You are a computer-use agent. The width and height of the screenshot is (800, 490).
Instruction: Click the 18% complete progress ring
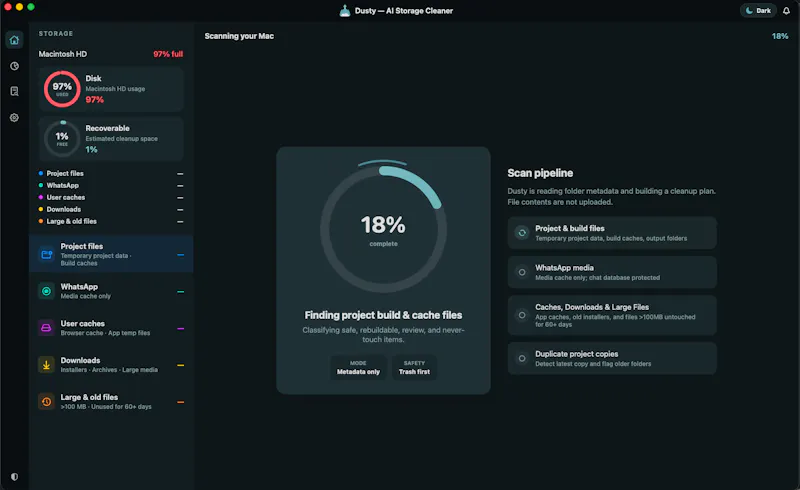point(383,229)
